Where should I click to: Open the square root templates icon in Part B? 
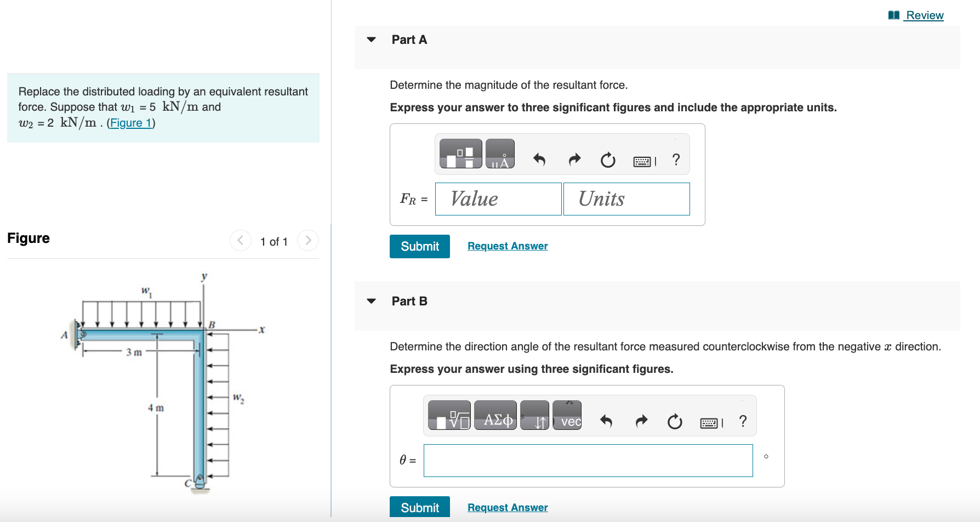coord(449,416)
